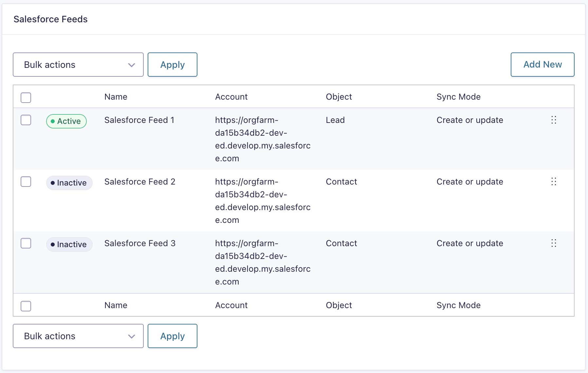
Task: Open the actions menu for Salesforce Feed 2
Action: click(554, 182)
